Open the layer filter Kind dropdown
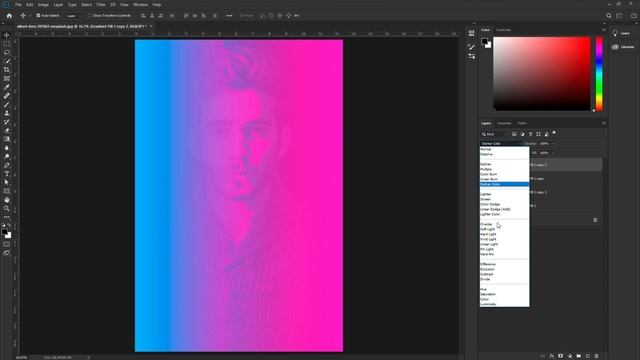 (494, 134)
